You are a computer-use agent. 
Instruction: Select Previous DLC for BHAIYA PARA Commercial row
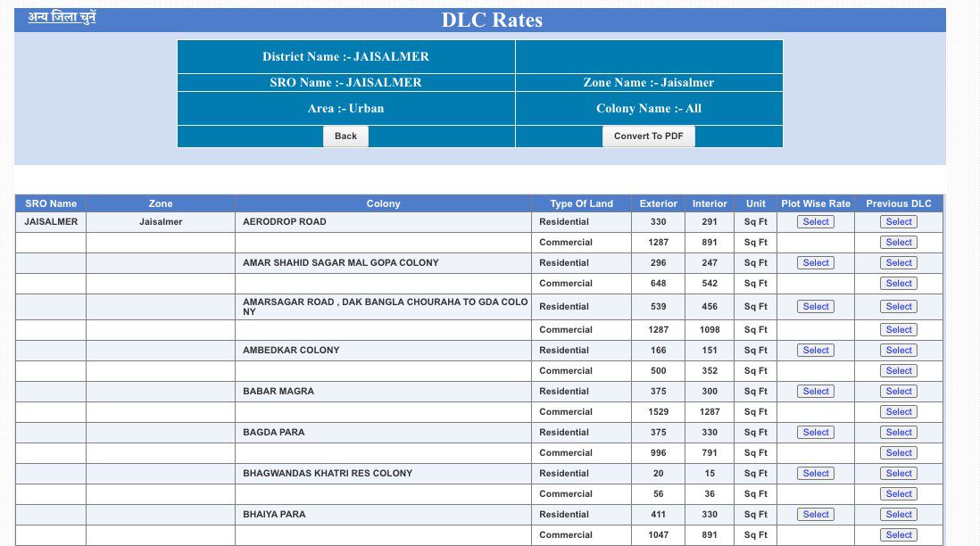click(899, 535)
